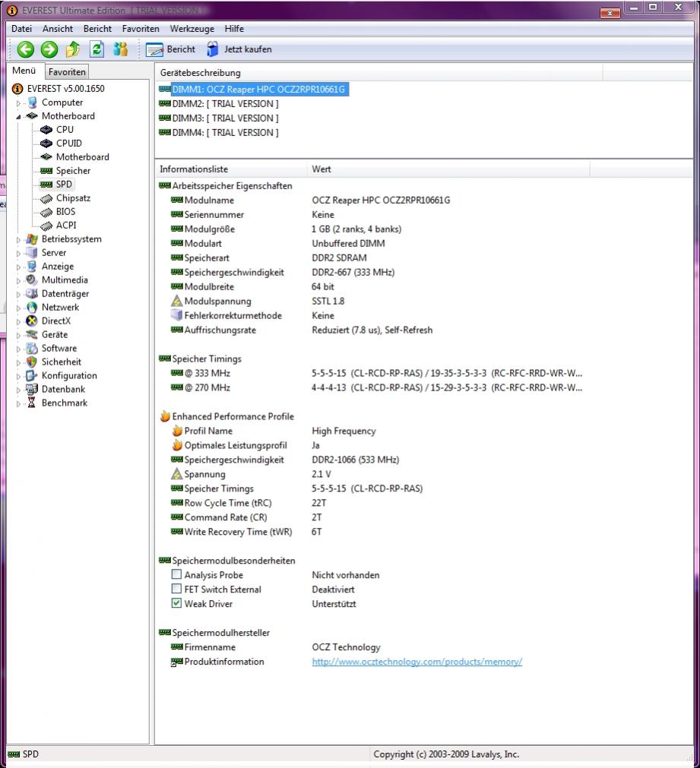Viewport: 700px width, 768px height.
Task: Click the Wert column header
Action: [448, 169]
